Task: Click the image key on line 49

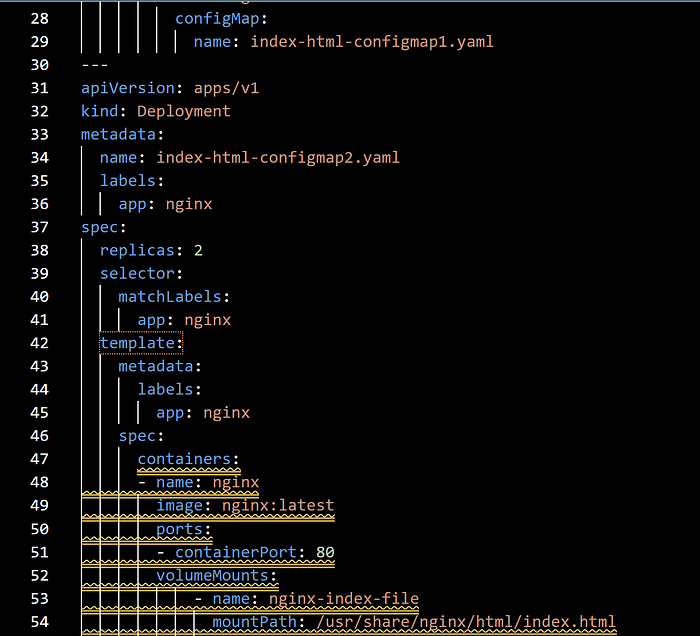Action: pos(179,506)
